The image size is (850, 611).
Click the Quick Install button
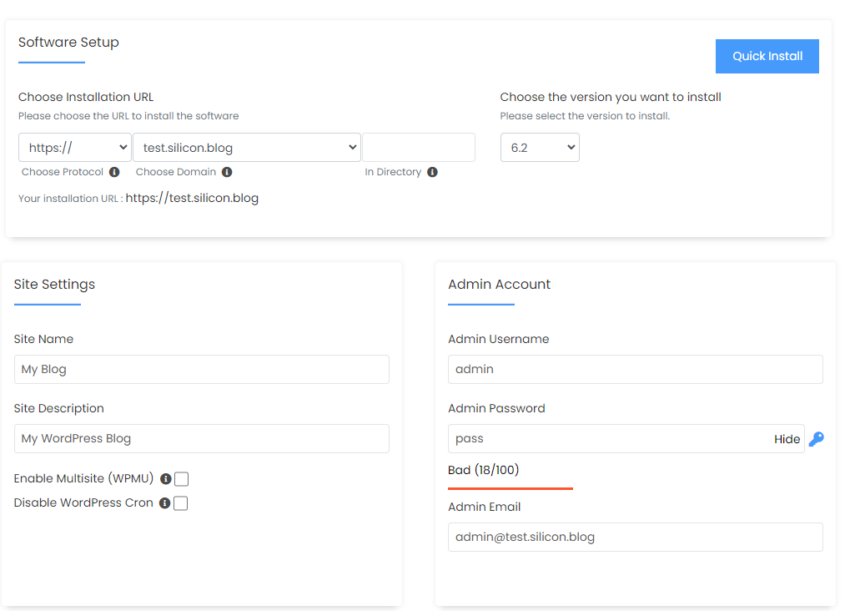click(x=767, y=56)
